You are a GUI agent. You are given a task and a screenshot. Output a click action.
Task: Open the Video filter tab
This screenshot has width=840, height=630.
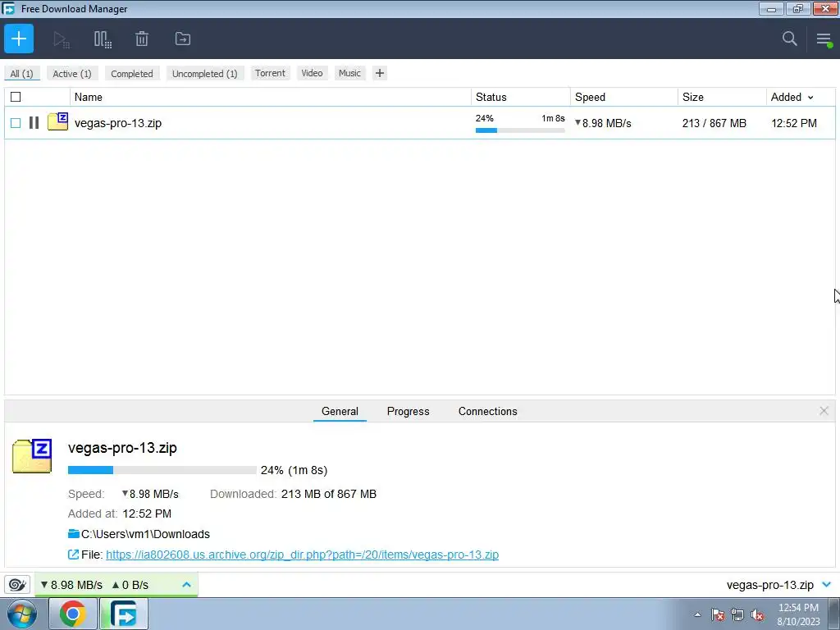312,73
